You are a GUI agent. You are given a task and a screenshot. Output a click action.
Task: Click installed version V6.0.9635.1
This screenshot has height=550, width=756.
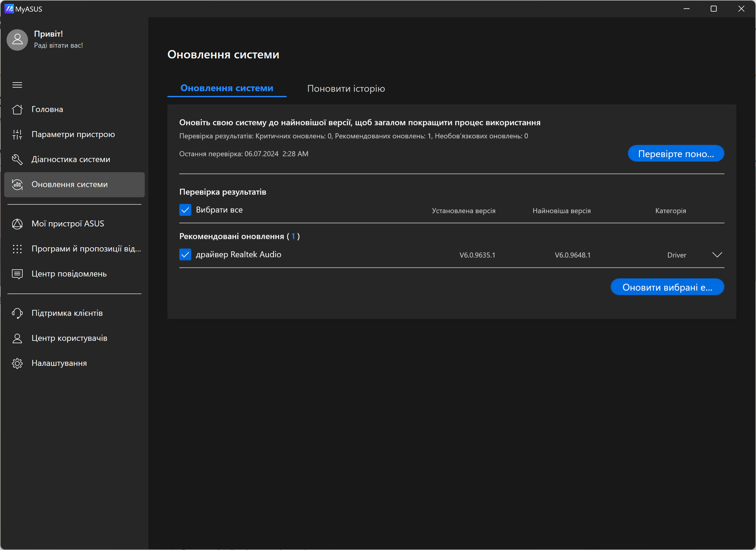click(x=477, y=255)
